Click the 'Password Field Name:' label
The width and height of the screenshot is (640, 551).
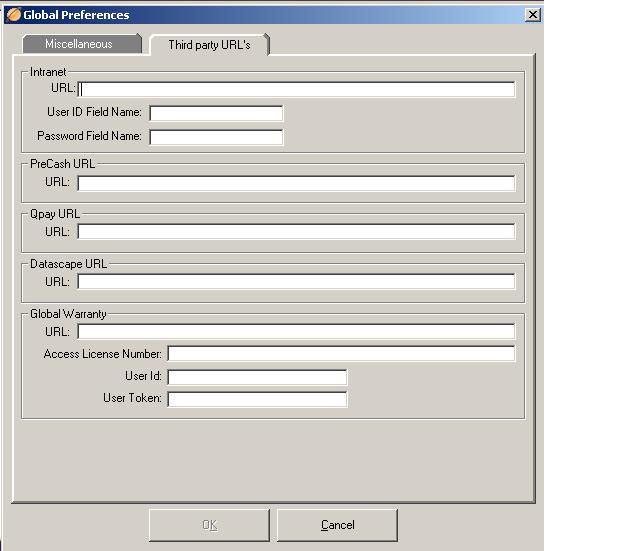[89, 136]
